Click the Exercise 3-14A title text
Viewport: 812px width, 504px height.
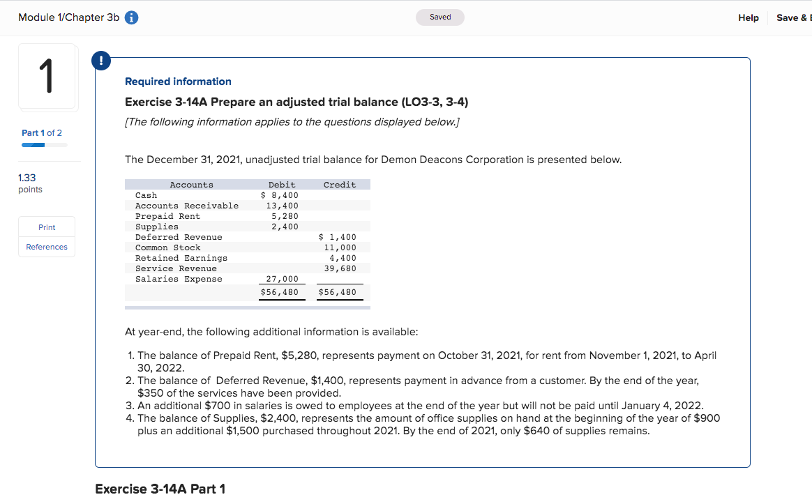pos(295,102)
